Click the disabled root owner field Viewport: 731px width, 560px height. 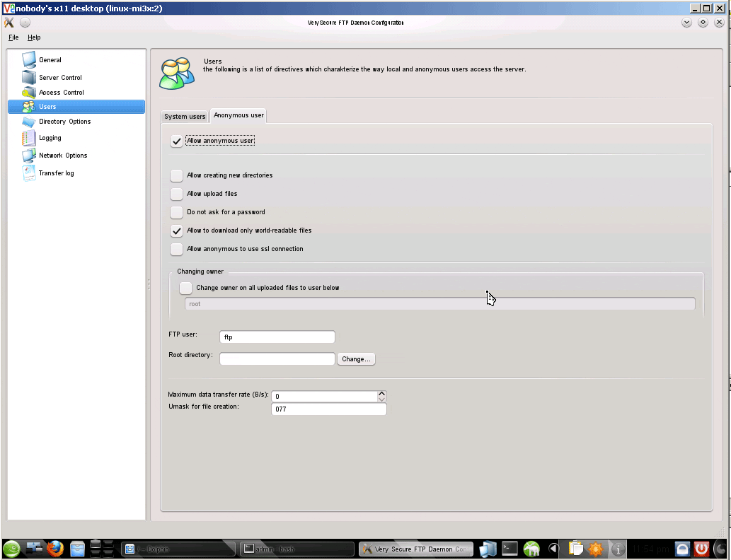(x=439, y=304)
